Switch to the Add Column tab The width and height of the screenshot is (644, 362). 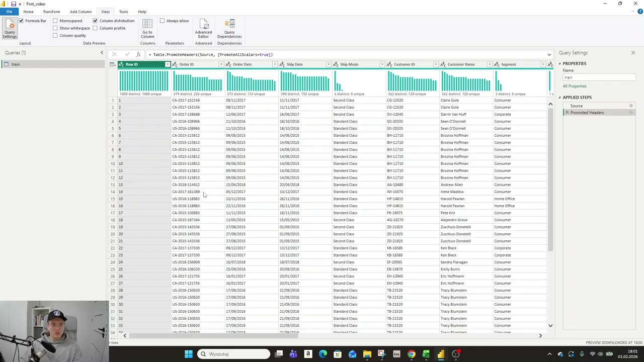[x=80, y=12]
